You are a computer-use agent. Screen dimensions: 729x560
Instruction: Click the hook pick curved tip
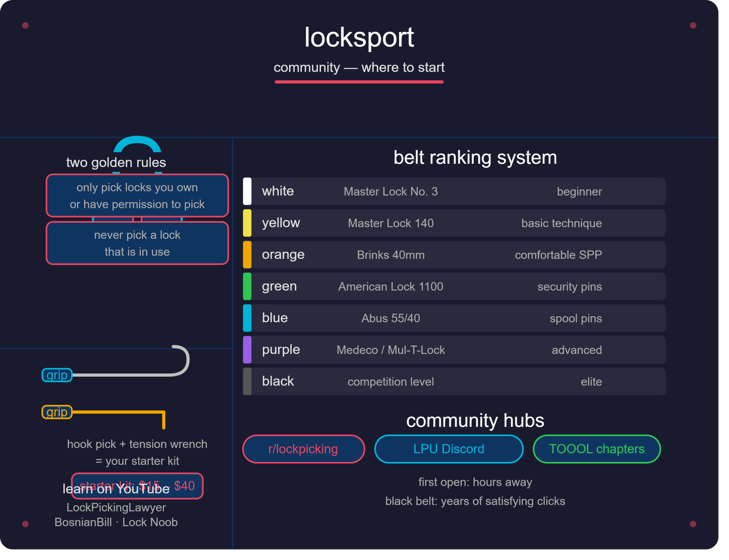coord(181,360)
